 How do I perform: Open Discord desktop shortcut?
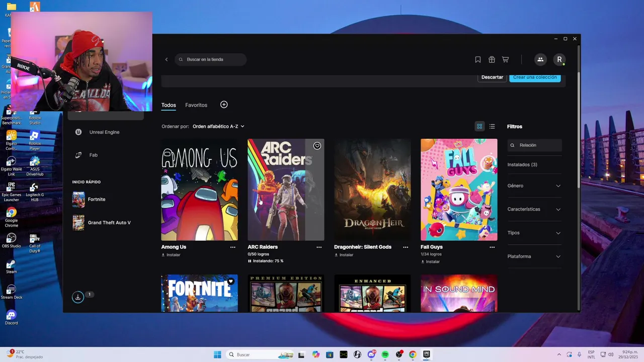[11, 317]
